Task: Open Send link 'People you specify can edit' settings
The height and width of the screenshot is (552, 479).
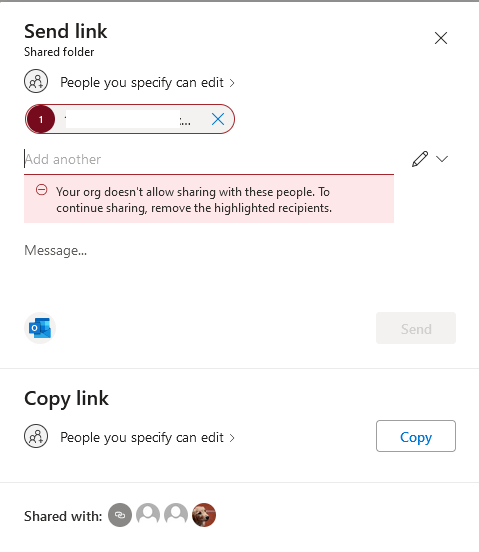Action: (147, 83)
